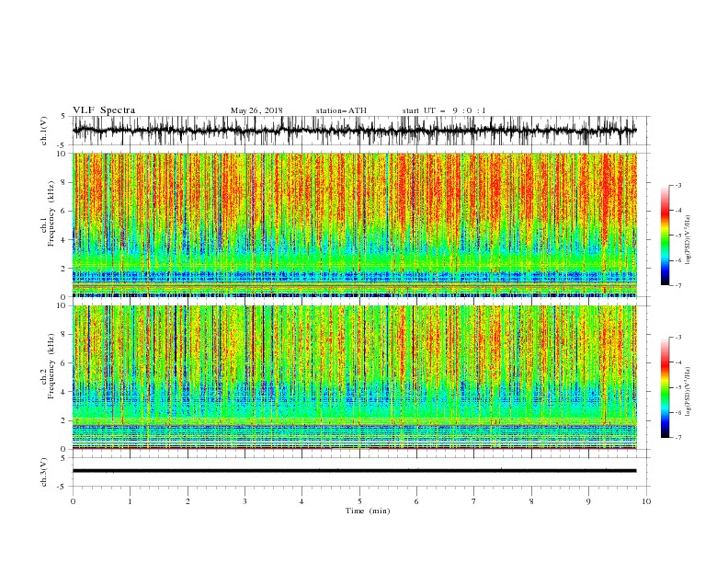Click the "start UT = 9:0:1" text
Image resolution: width=728 pixels, height=563 pixels.
pos(444,110)
